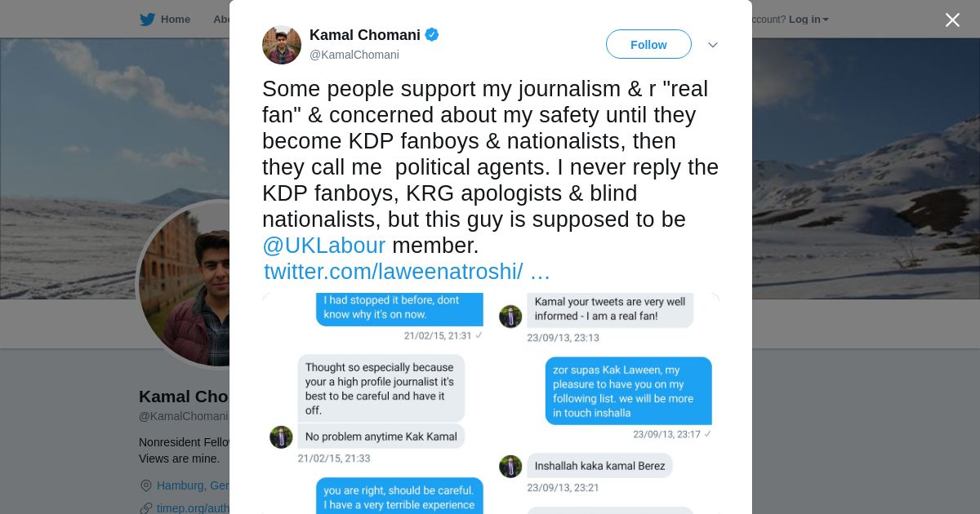Open Kamal Chomani's avatar in tweet header
This screenshot has width=980, height=514.
[282, 45]
